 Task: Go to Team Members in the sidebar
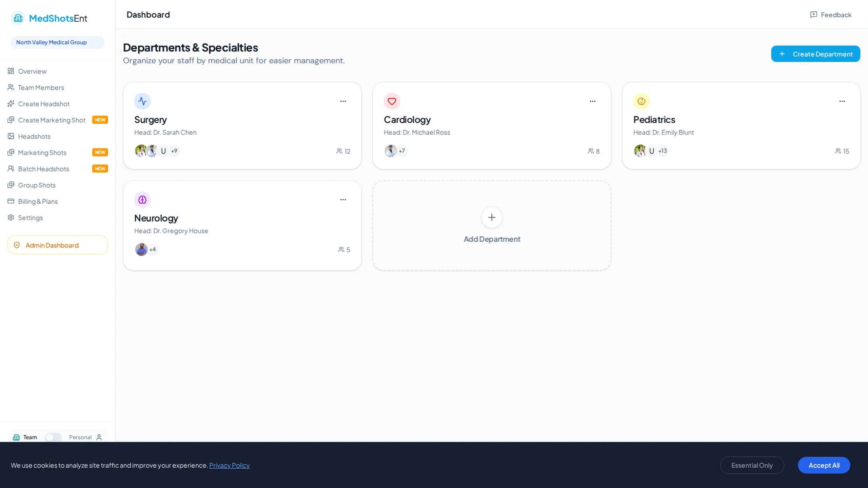pyautogui.click(x=41, y=87)
